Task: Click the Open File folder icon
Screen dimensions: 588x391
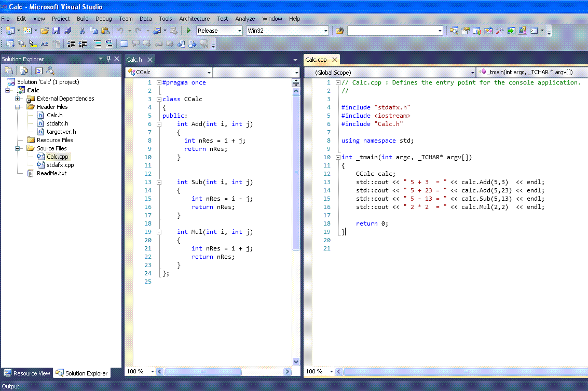Action: point(45,31)
